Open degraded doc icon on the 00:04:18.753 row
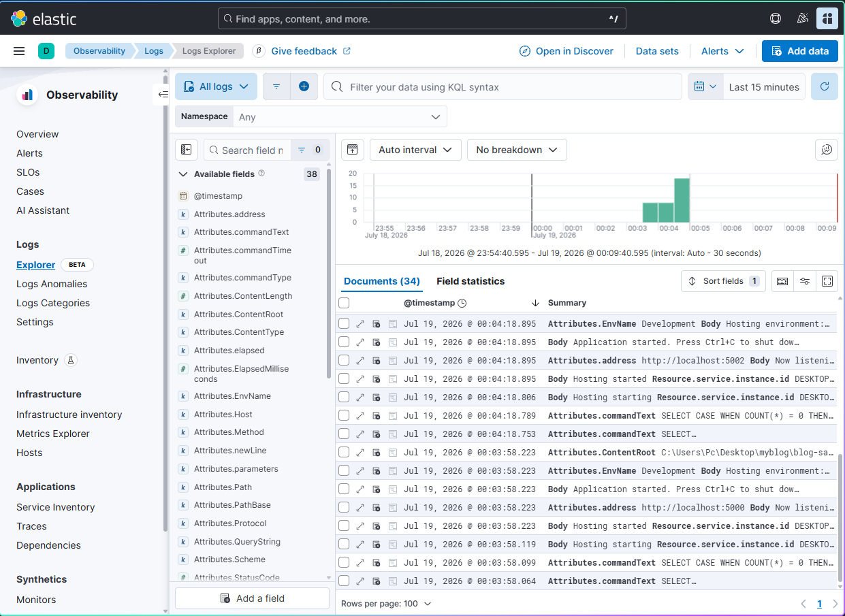This screenshot has height=616, width=845. click(377, 434)
